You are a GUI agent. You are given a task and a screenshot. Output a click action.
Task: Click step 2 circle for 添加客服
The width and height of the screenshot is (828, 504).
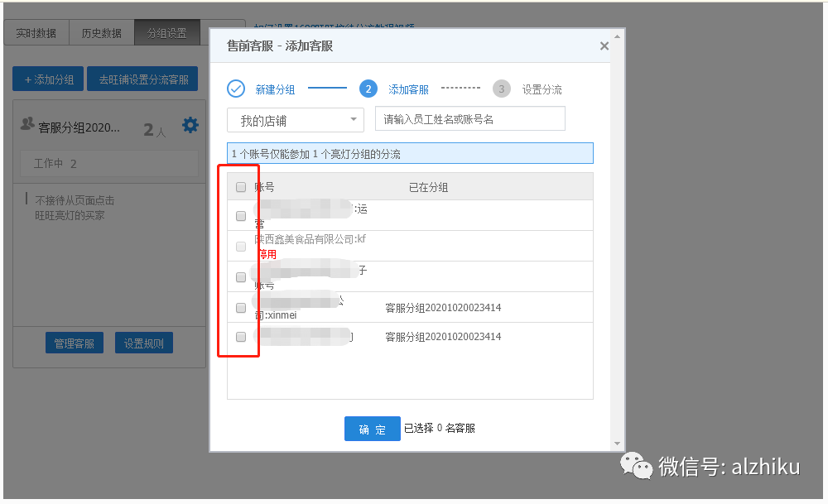[x=368, y=89]
